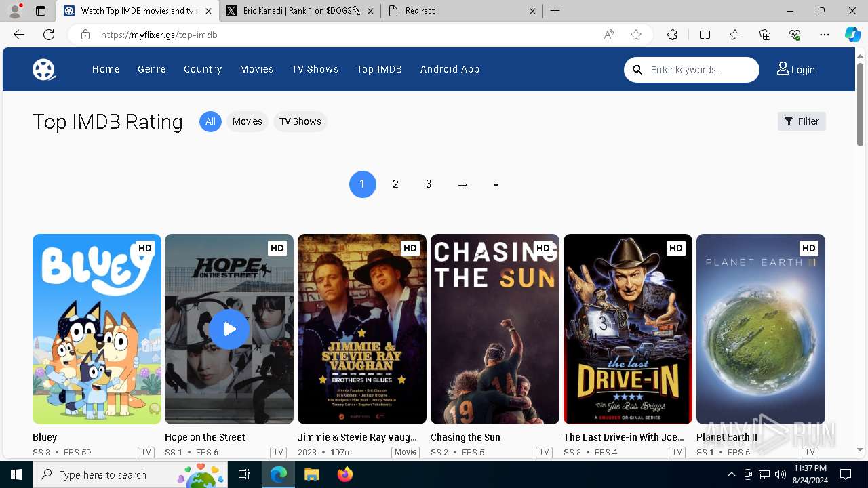This screenshot has width=868, height=488.
Task: Open Top IMDB in navigation bar
Action: tap(379, 69)
